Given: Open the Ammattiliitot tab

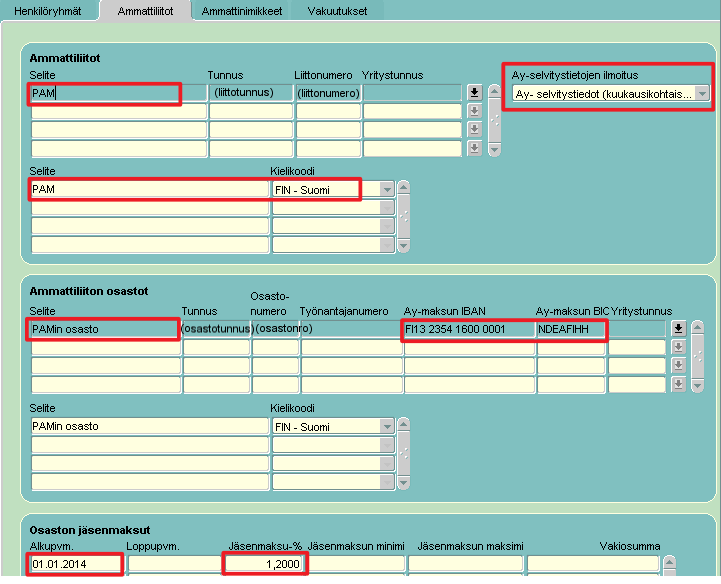Looking at the screenshot, I should point(145,11).
